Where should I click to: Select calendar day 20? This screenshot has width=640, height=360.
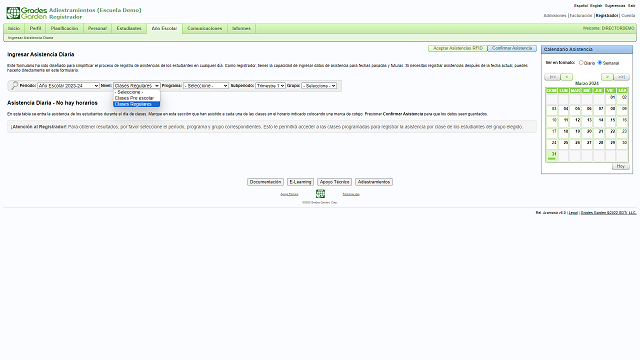click(587, 133)
